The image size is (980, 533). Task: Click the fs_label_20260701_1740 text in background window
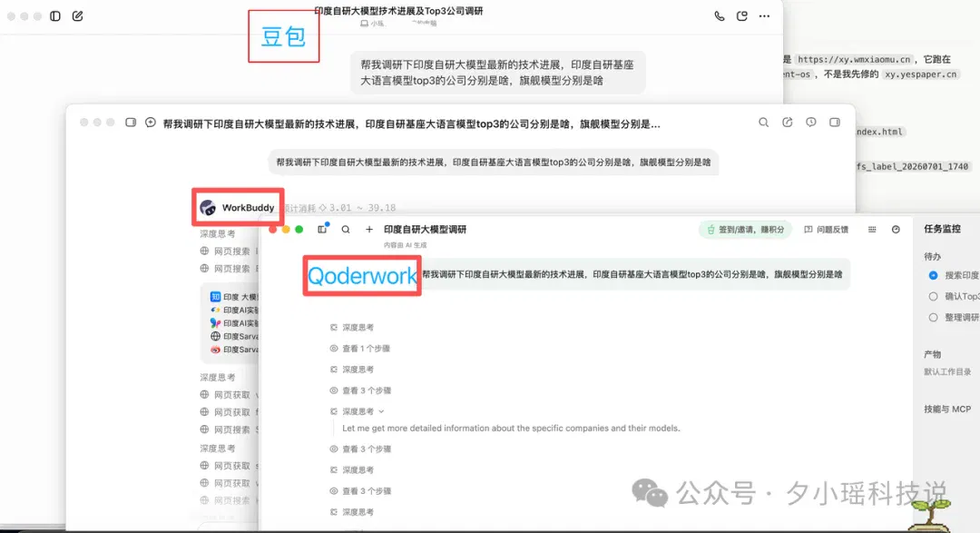coord(913,166)
